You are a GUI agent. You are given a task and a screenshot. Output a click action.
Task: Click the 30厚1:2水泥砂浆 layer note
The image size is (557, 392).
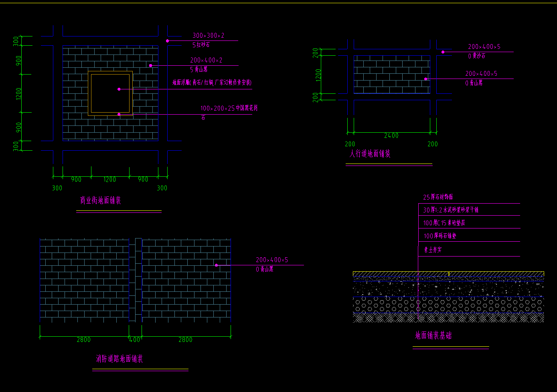pyautogui.click(x=451, y=210)
